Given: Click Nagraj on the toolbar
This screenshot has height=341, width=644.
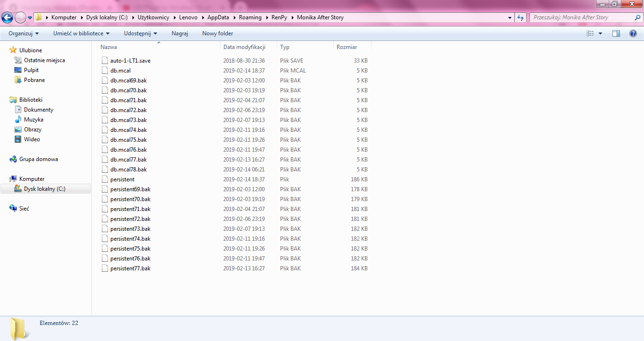Looking at the screenshot, I should (180, 33).
